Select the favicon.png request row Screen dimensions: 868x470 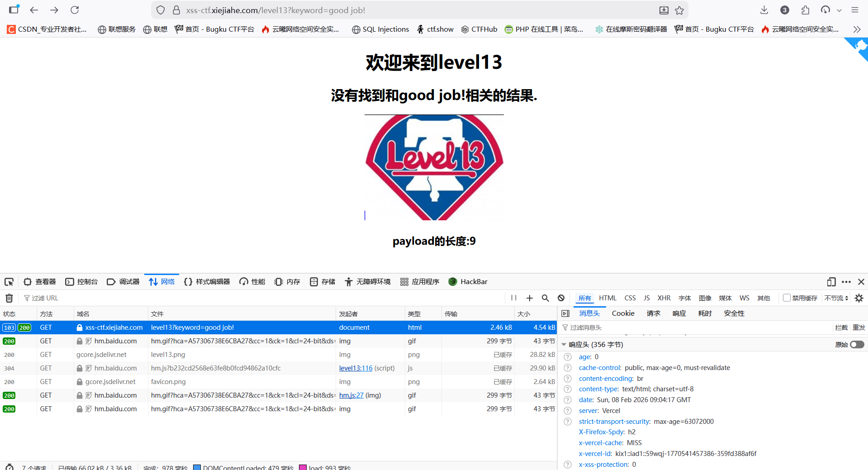(278, 382)
